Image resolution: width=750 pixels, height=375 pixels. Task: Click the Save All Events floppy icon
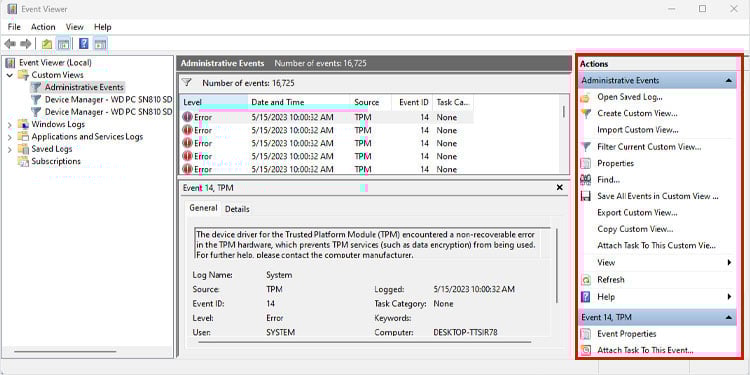[x=585, y=196]
